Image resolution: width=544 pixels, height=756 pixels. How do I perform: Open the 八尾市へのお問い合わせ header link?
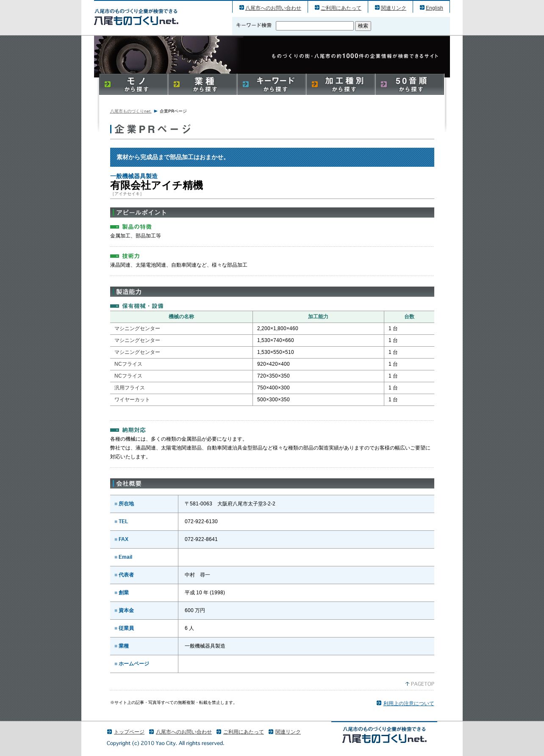[x=273, y=8]
